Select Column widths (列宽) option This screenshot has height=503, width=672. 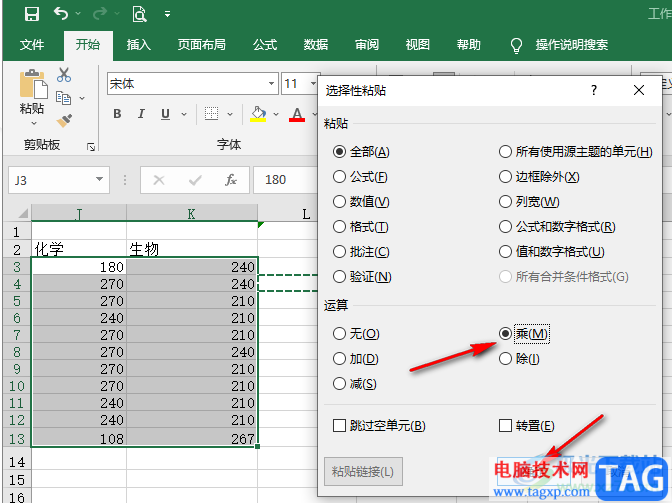click(x=529, y=201)
